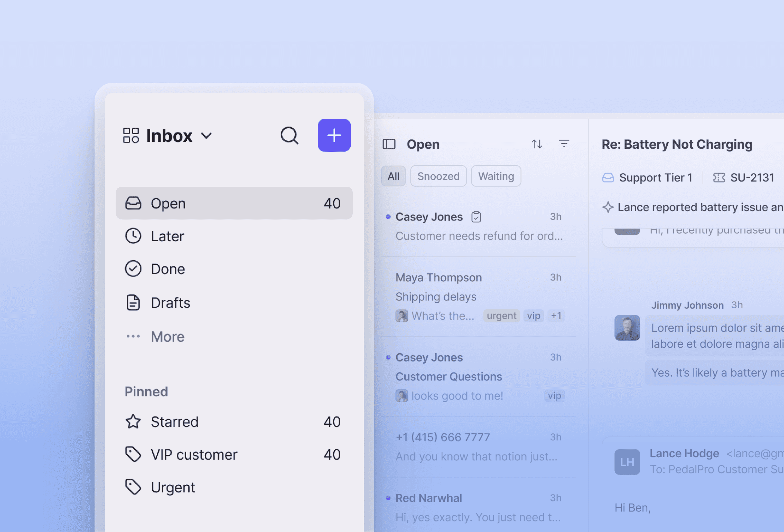Click the SU-2131 ticket icon

(719, 178)
